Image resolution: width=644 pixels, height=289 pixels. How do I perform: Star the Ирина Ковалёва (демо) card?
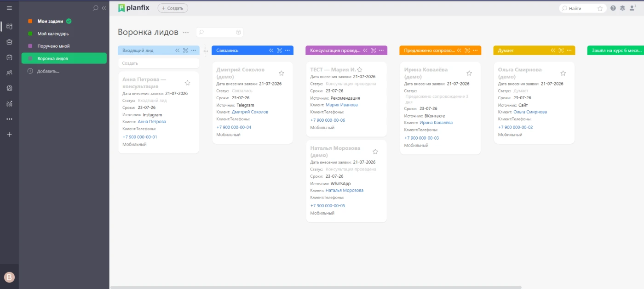pyautogui.click(x=469, y=73)
